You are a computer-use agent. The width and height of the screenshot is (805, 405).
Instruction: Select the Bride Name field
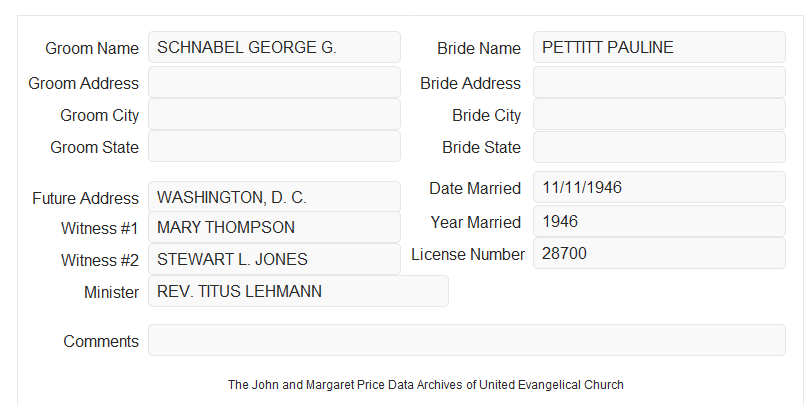point(659,47)
